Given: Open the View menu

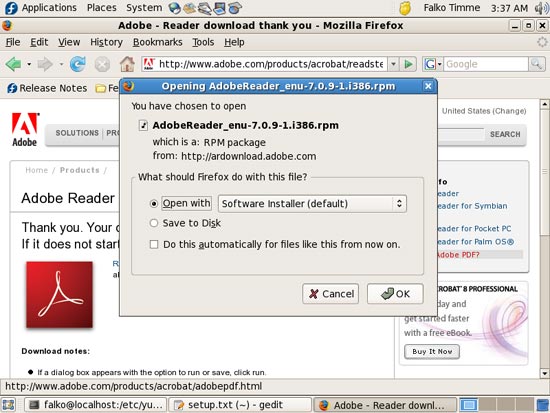Looking at the screenshot, I should tap(69, 42).
